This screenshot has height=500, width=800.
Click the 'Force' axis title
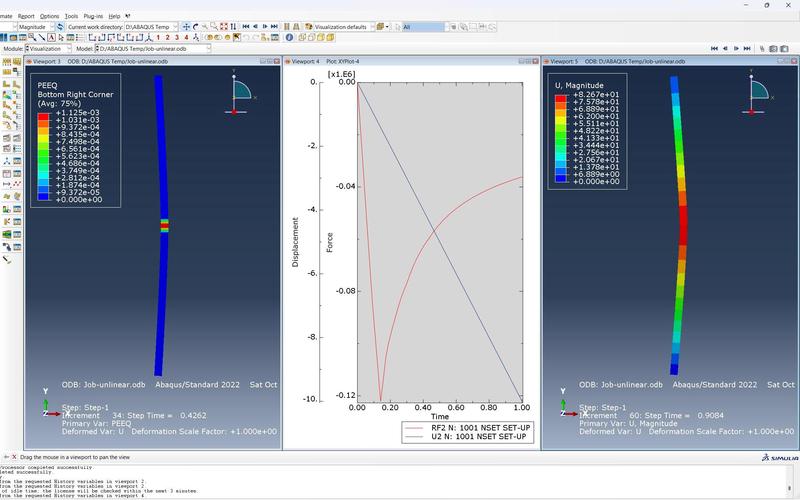click(x=330, y=242)
